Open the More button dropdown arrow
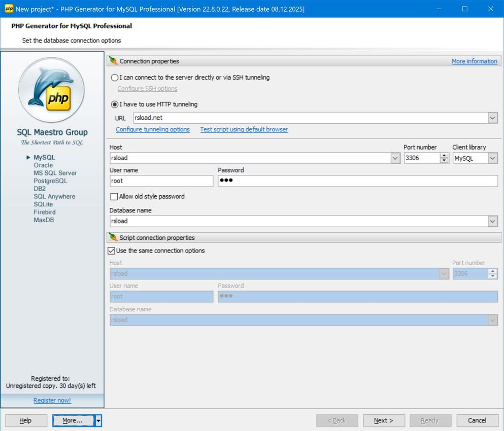This screenshot has width=504, height=431. coord(97,420)
